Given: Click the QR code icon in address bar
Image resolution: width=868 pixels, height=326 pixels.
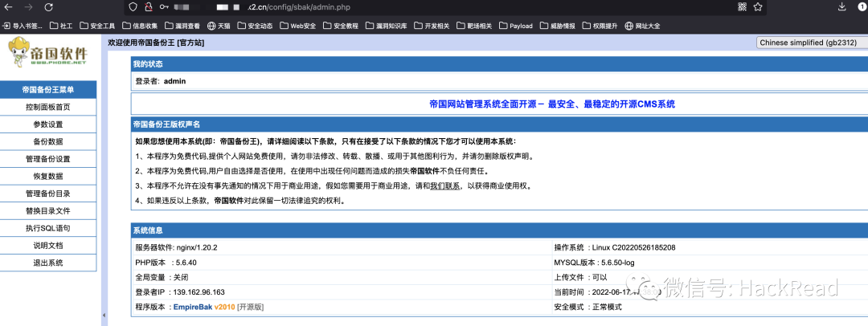Looking at the screenshot, I should coord(743,7).
